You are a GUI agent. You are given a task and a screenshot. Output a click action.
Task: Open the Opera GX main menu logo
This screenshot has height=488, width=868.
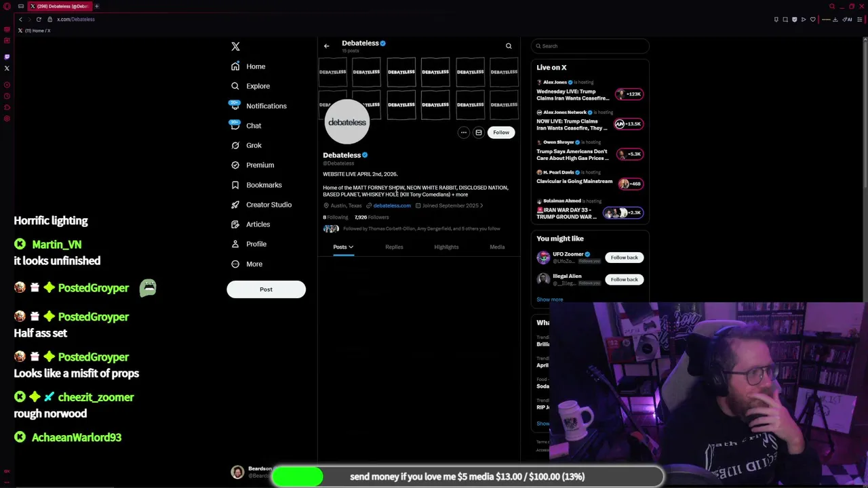7,6
